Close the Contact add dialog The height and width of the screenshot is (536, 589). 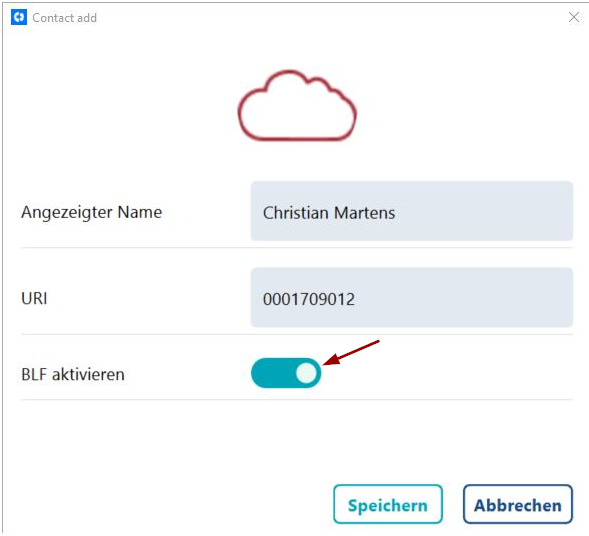click(574, 17)
